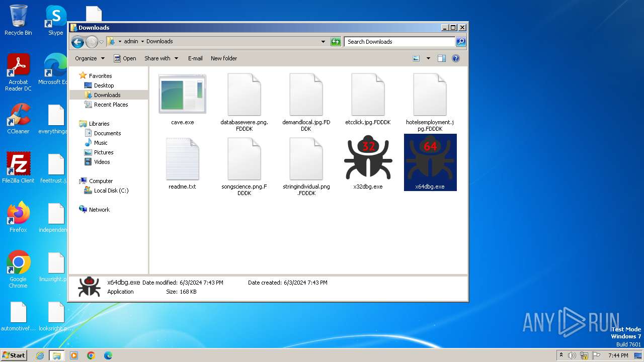Open Windows Explorer taskbar button
This screenshot has width=644, height=362.
(x=57, y=355)
